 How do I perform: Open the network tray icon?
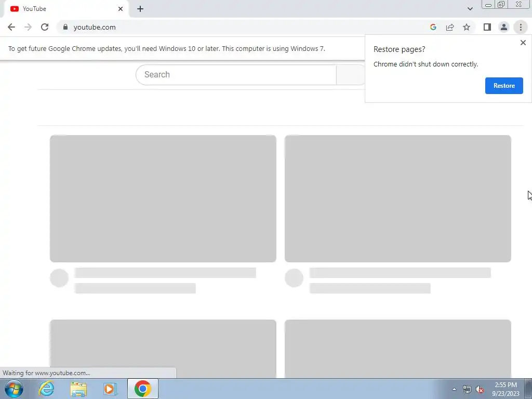click(x=467, y=389)
